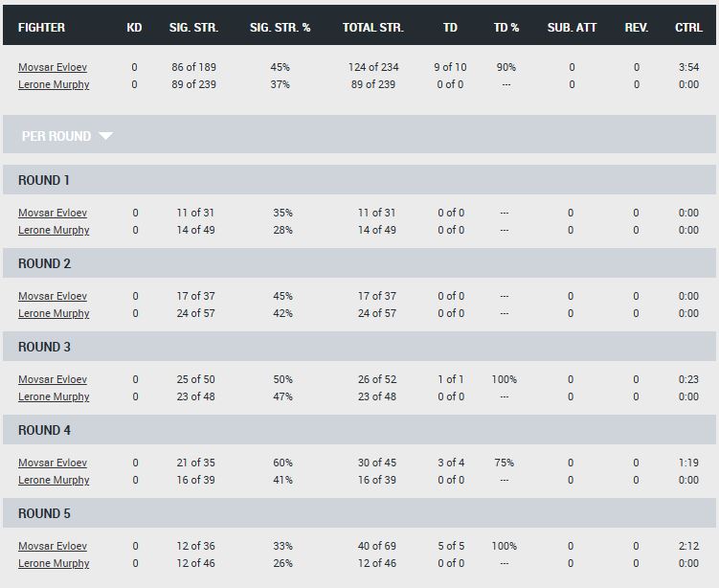The height and width of the screenshot is (588, 719).
Task: Click Lerone Murphy under Round 2
Action: [x=54, y=313]
